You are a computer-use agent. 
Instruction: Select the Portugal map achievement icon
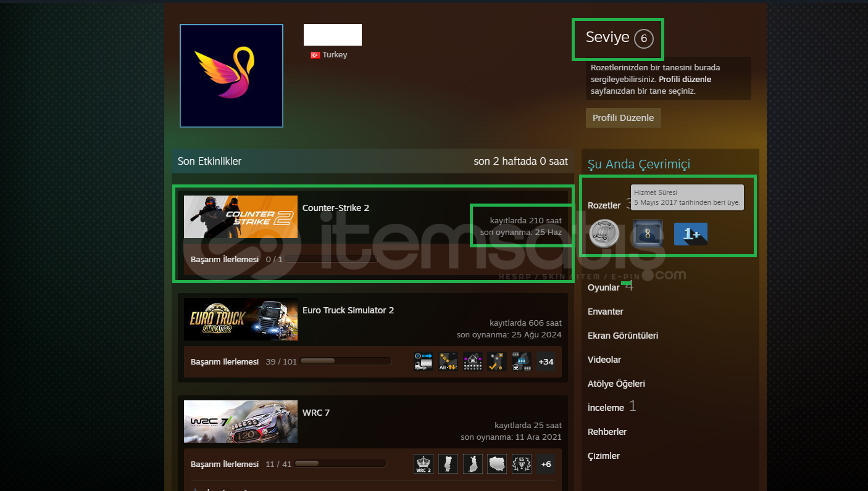pyautogui.click(x=448, y=464)
